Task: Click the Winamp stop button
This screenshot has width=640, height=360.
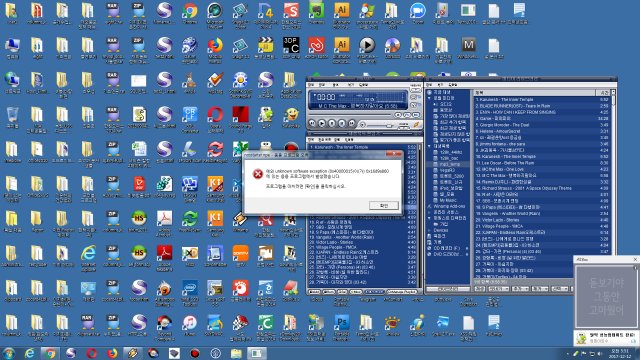Action: click(x=342, y=123)
